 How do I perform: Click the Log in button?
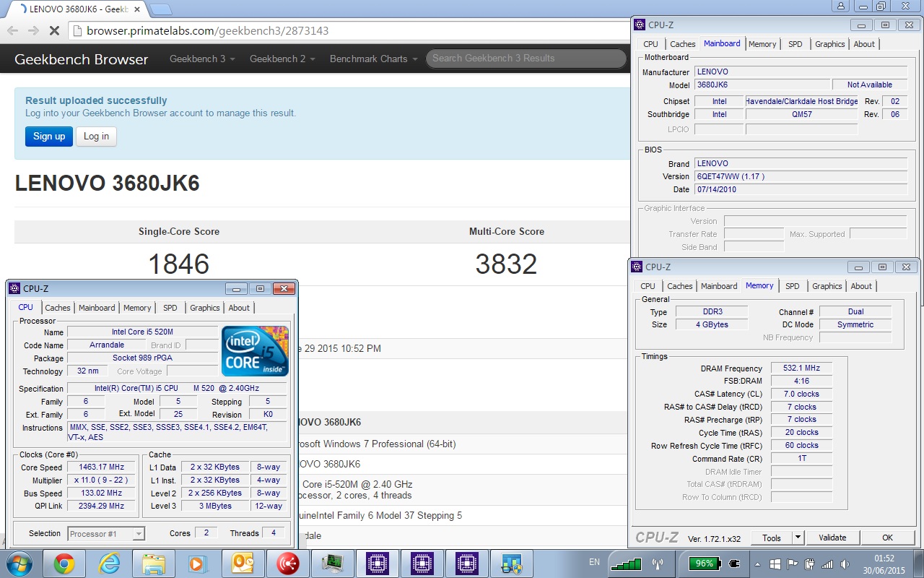[96, 137]
